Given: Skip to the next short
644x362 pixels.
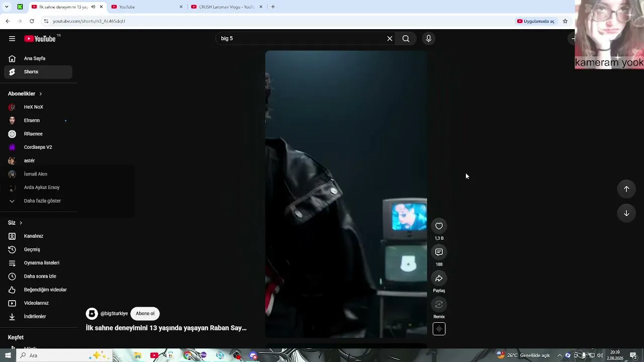Looking at the screenshot, I should tap(626, 213).
